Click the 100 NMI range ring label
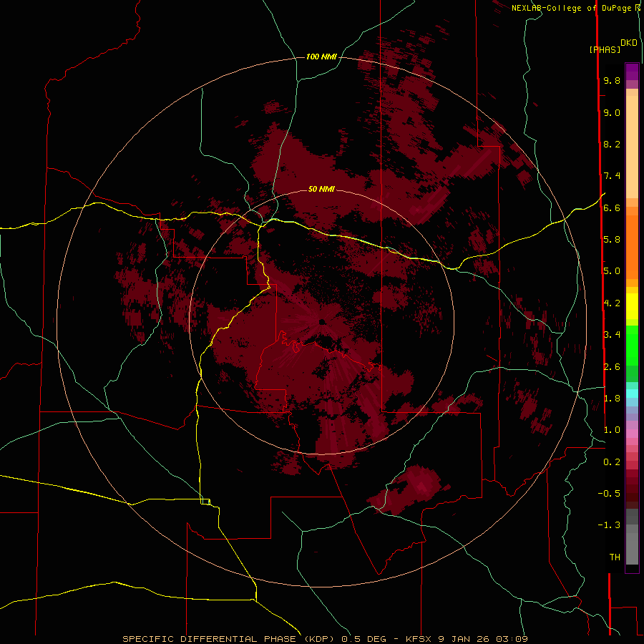Viewport: 644px width, 644px height. [321, 57]
